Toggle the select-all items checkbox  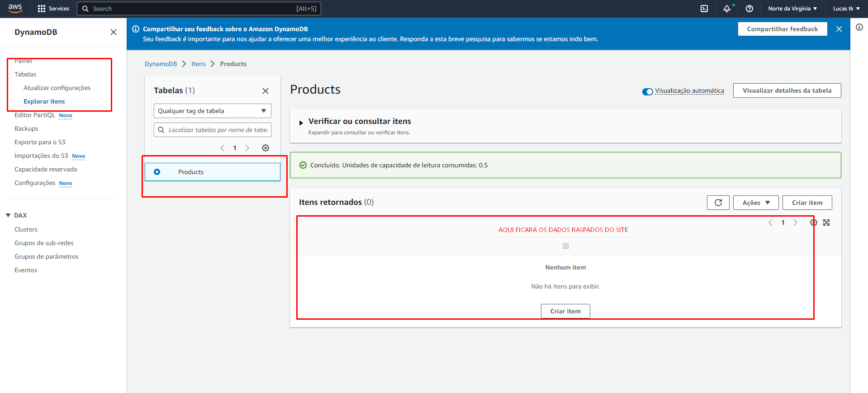coord(566,246)
